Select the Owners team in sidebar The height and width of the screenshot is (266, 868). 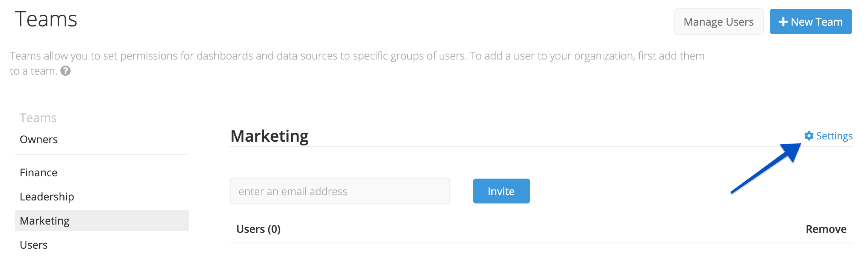(x=38, y=139)
